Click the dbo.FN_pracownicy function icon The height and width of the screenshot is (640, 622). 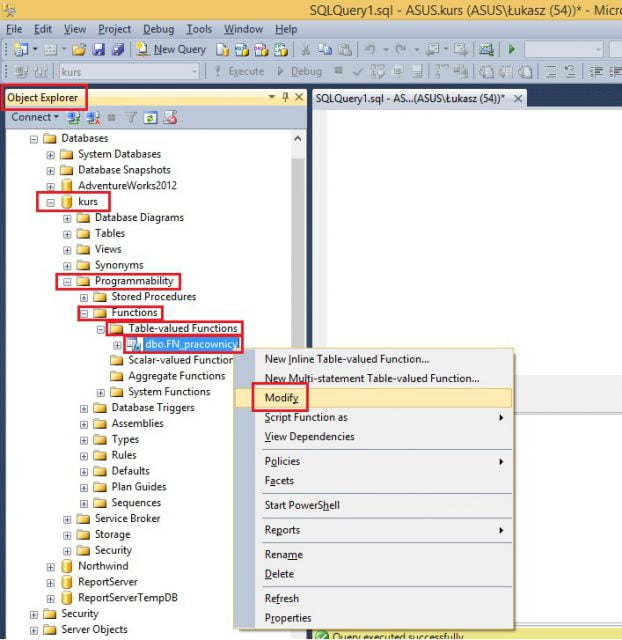(x=134, y=345)
